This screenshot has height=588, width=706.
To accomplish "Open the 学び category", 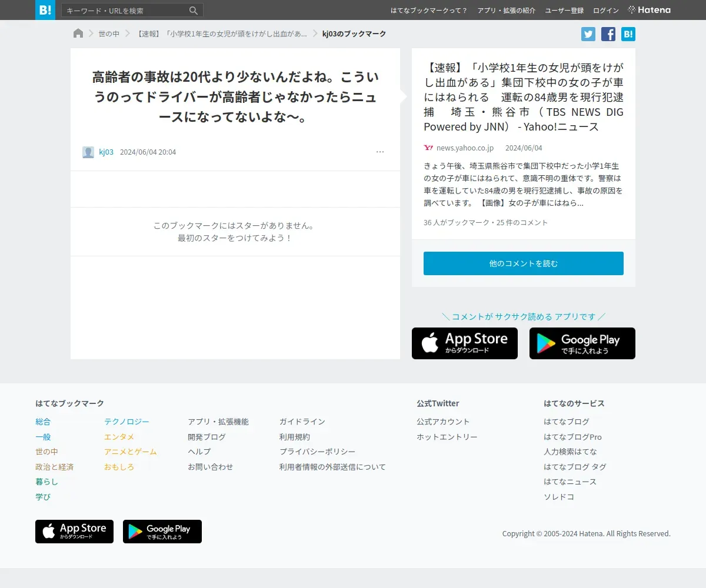I will click(43, 497).
